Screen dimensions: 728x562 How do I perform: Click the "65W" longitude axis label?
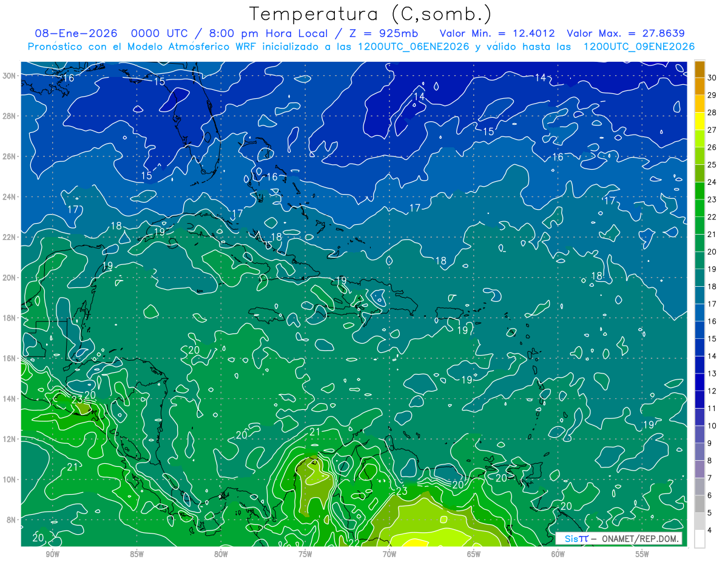(x=474, y=554)
